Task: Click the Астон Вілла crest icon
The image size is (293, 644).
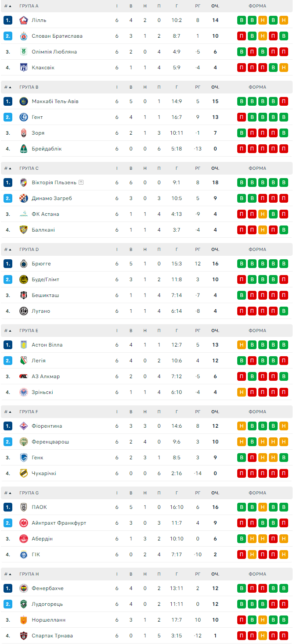Action: click(x=24, y=345)
